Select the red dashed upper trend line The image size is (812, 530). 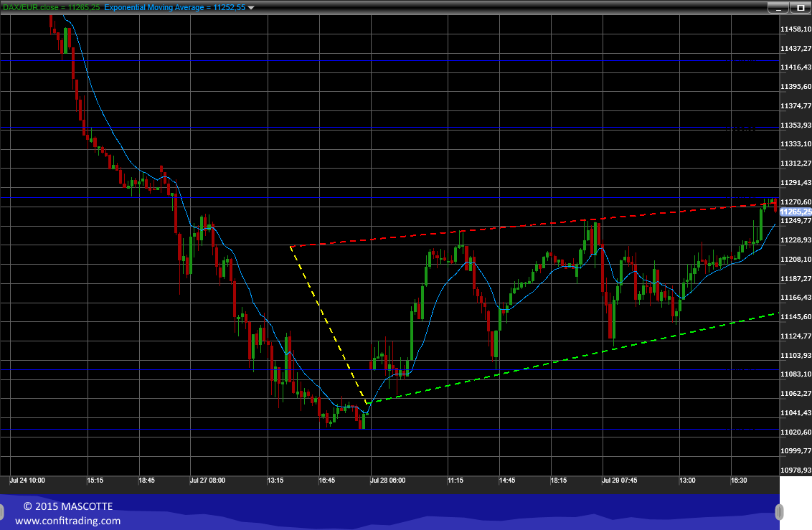(x=534, y=224)
